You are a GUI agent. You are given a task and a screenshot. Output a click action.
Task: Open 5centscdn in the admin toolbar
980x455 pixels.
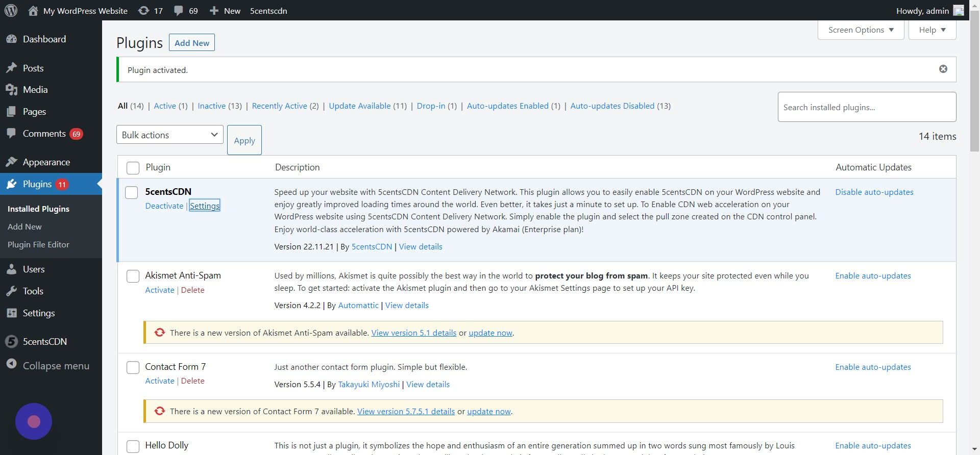pyautogui.click(x=268, y=11)
